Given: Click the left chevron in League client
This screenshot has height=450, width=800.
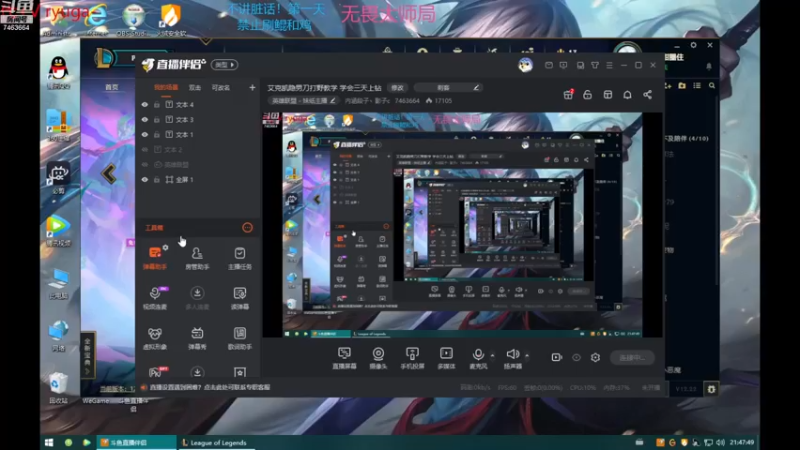Looking at the screenshot, I should pyautogui.click(x=109, y=174).
